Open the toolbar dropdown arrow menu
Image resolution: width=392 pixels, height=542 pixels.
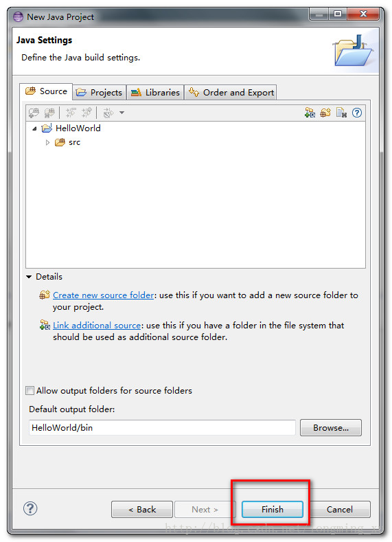click(x=122, y=113)
